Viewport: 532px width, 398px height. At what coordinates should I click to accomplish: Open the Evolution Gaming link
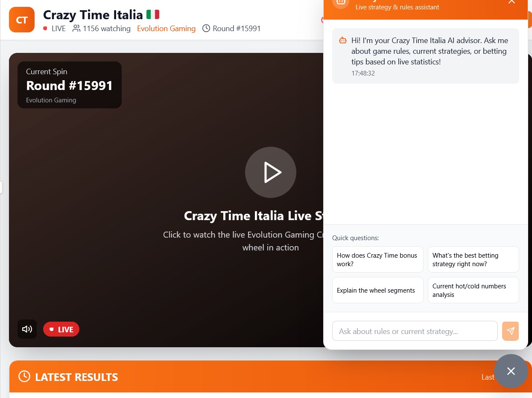(166, 28)
